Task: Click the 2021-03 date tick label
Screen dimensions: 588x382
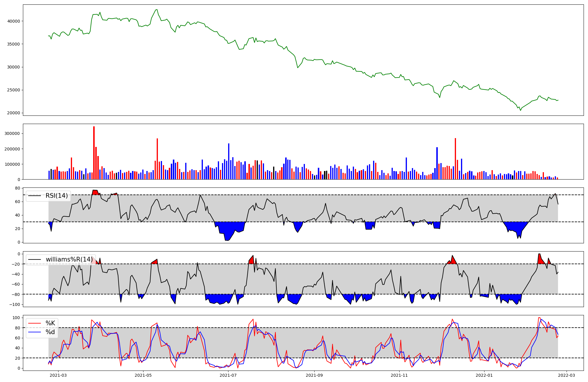Action: 58,375
